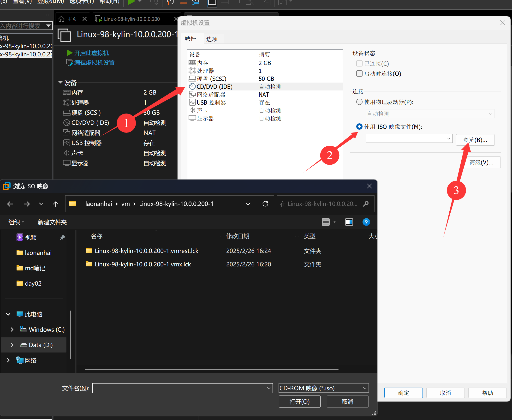The height and width of the screenshot is (420, 512).
Task: Click the refresh icon in file browser
Action: click(265, 204)
